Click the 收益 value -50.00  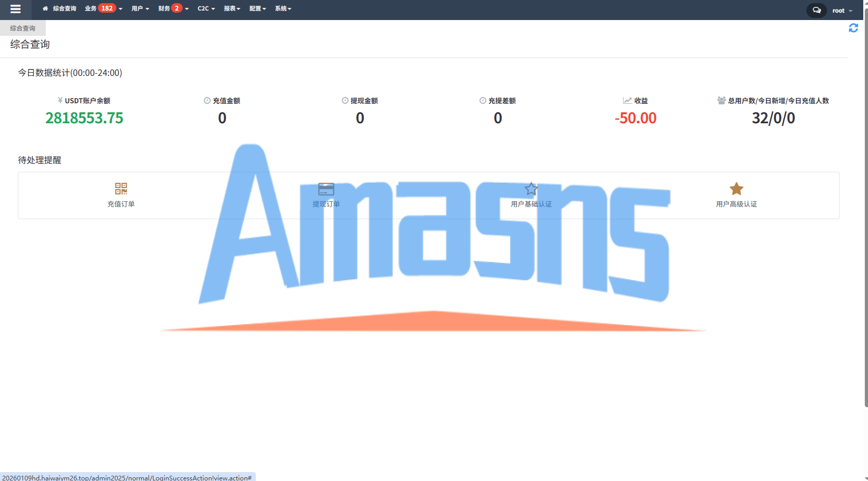[635, 118]
